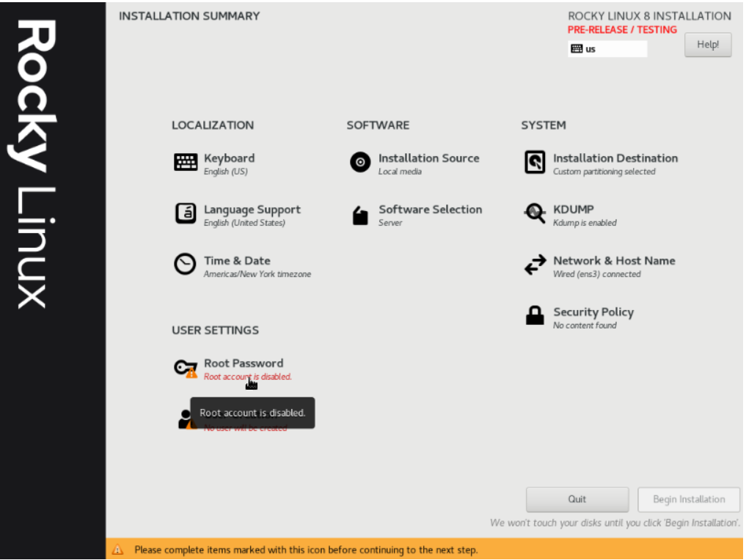
Task: Open the Keyboard settings spoke
Action: [214, 163]
